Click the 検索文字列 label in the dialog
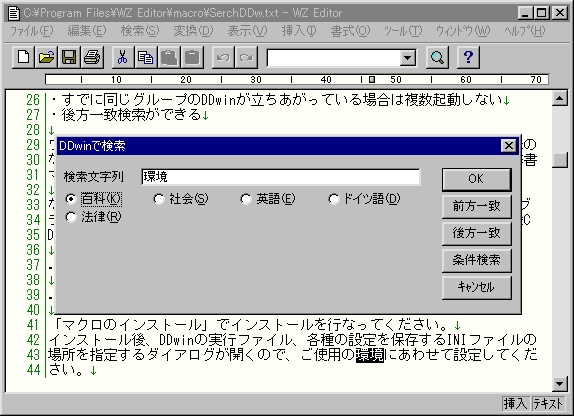Screen dimensions: 574x416 94,177
